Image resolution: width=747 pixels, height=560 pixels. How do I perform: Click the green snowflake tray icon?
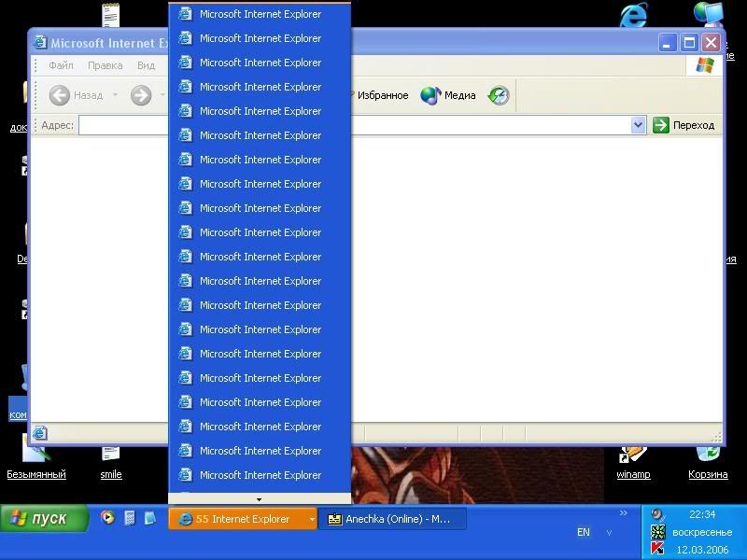[657, 532]
